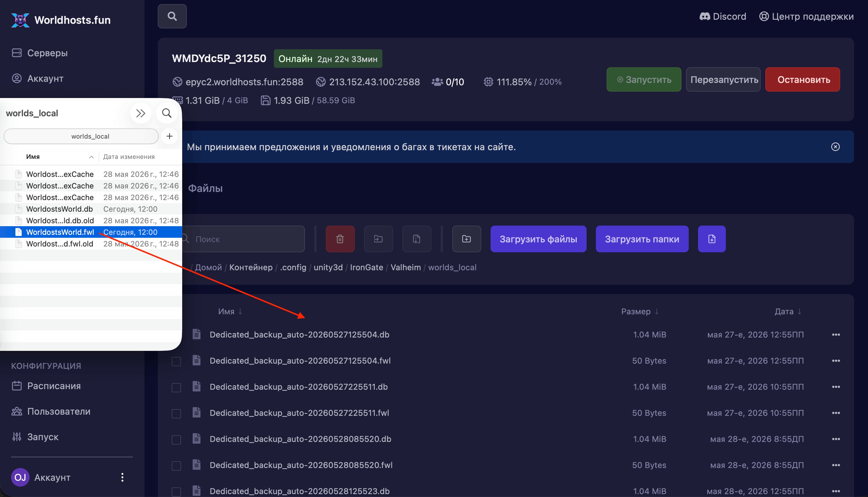
Task: Navigate to unity3d breadcrumb
Action: coord(328,267)
